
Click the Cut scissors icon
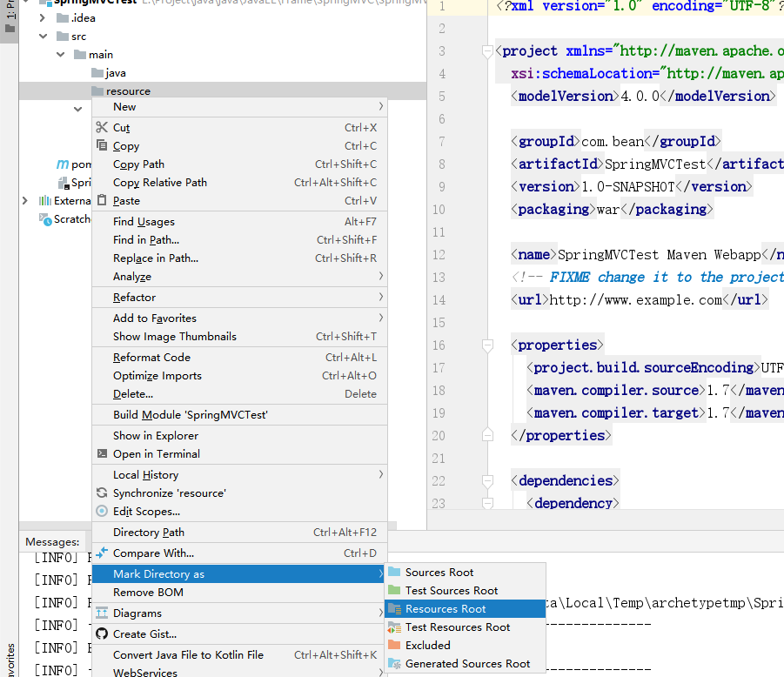(x=102, y=127)
